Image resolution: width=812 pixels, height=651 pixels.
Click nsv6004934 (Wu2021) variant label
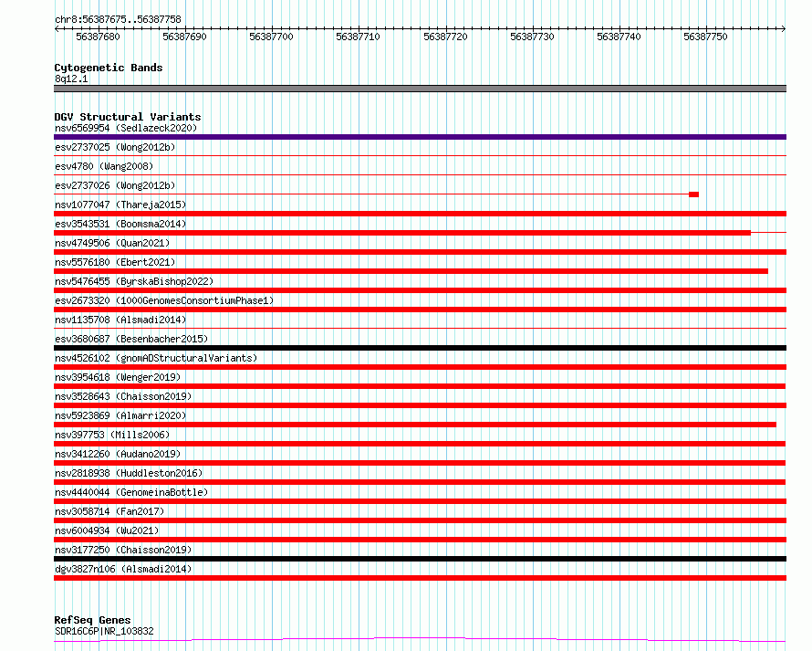point(107,530)
